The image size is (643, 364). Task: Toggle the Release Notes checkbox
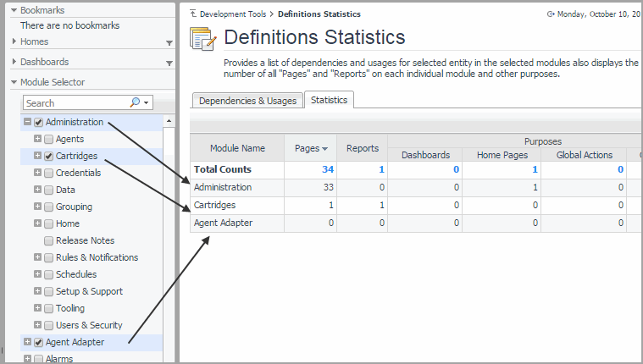pyautogui.click(x=48, y=240)
